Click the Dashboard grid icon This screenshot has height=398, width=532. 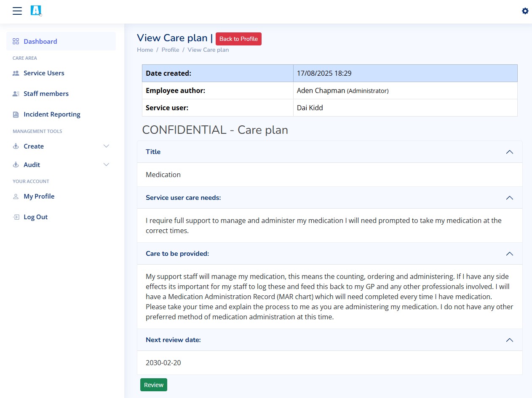coord(16,41)
